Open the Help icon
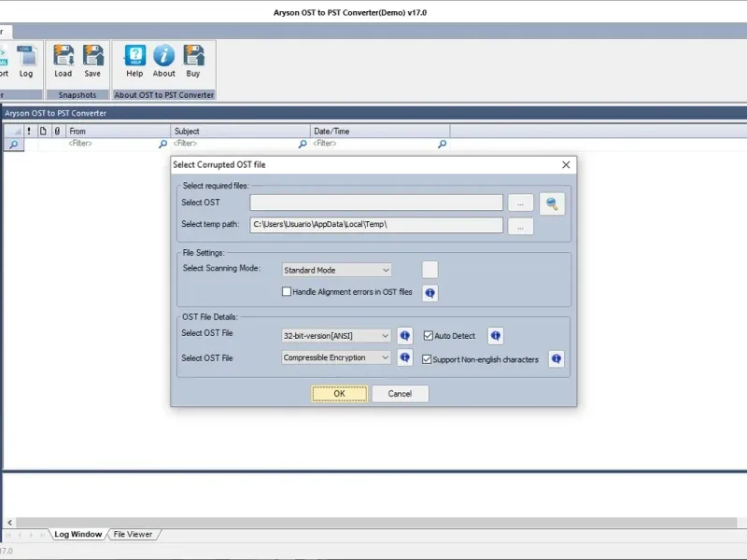 point(134,62)
